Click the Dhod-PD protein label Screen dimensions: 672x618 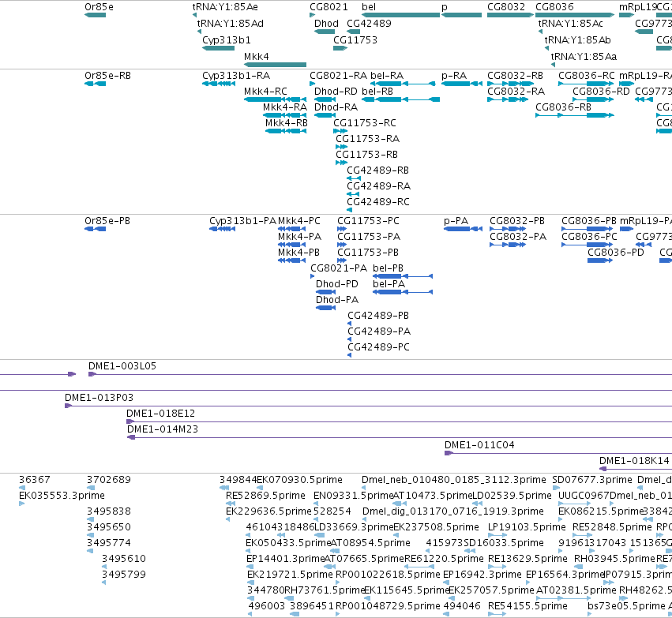point(337,284)
